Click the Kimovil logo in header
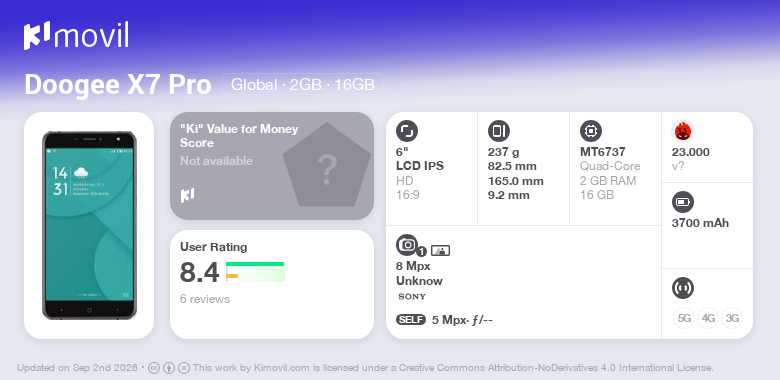Screen dimensions: 780x380 pos(76,36)
